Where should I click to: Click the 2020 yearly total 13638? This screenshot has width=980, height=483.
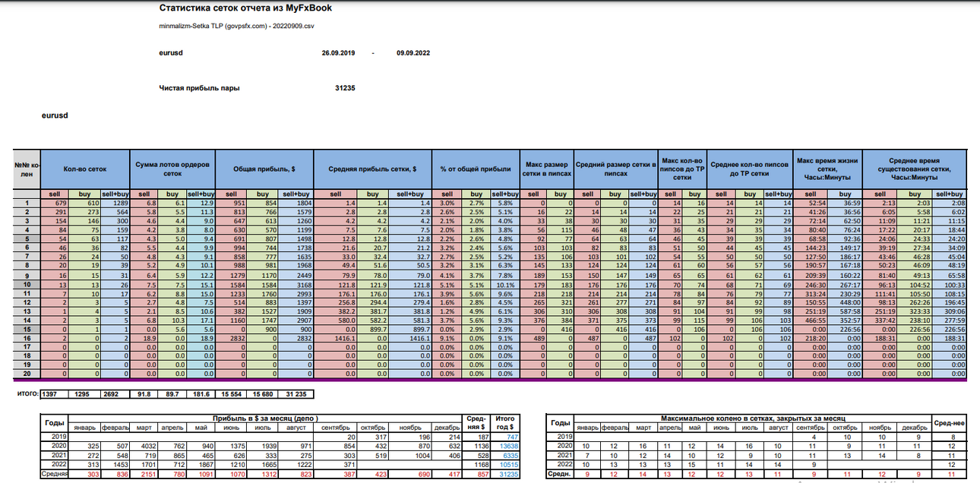pos(504,445)
